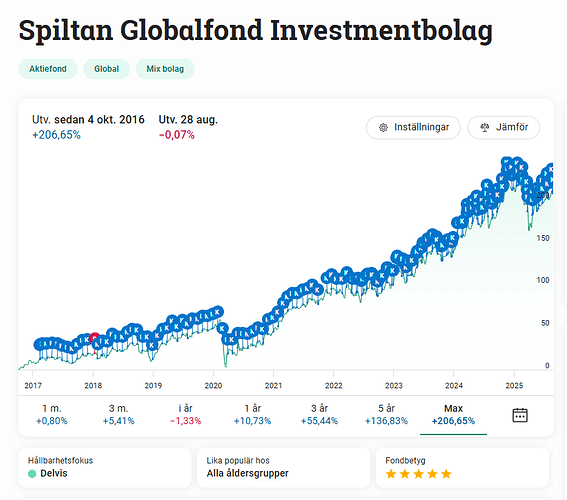Open the Hållbarhetsfokus info card
567x500 pixels.
(105, 467)
